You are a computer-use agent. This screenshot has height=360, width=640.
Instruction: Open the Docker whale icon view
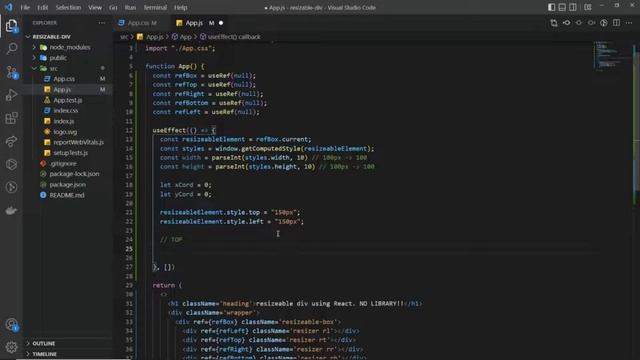[x=11, y=211]
